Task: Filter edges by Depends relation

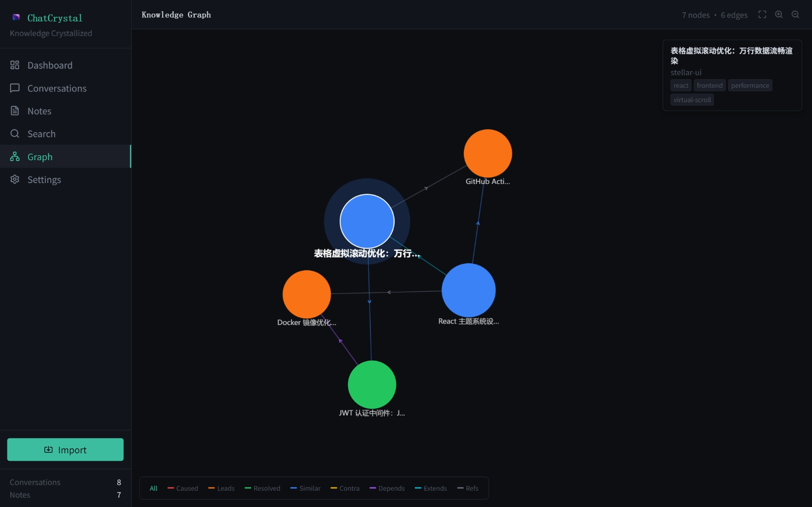Action: 387,488
